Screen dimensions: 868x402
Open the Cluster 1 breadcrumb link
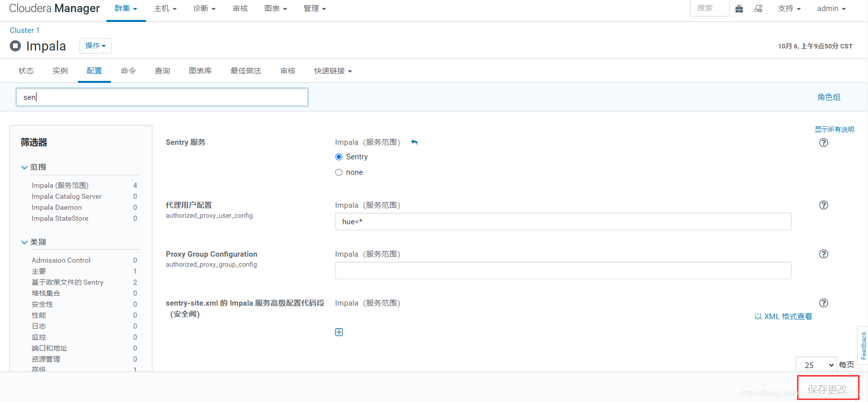[24, 30]
